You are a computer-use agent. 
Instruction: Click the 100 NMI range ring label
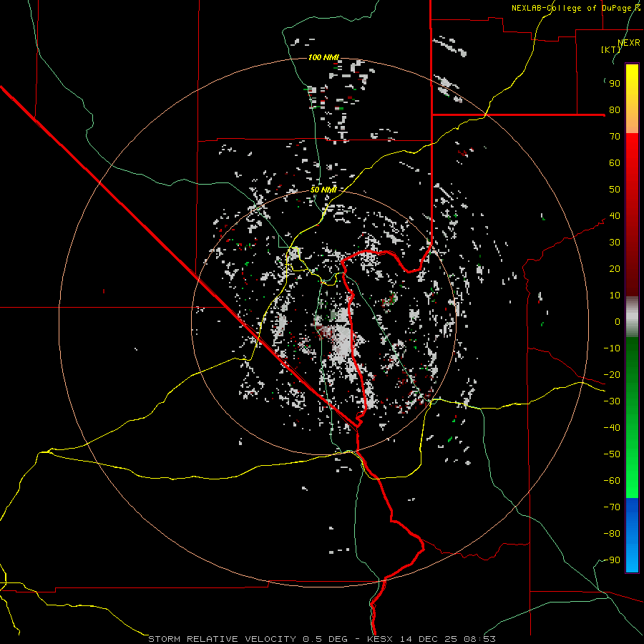(323, 57)
